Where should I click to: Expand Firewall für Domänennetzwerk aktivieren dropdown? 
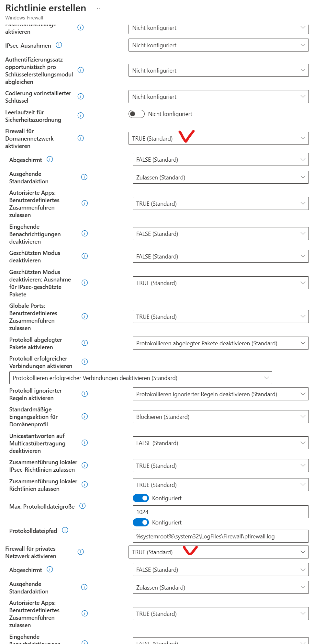tap(219, 139)
